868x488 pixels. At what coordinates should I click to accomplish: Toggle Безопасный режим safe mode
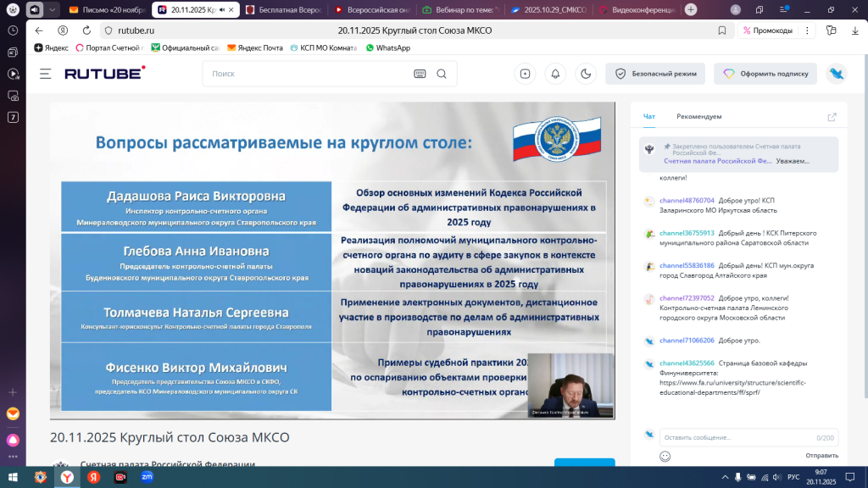click(655, 74)
